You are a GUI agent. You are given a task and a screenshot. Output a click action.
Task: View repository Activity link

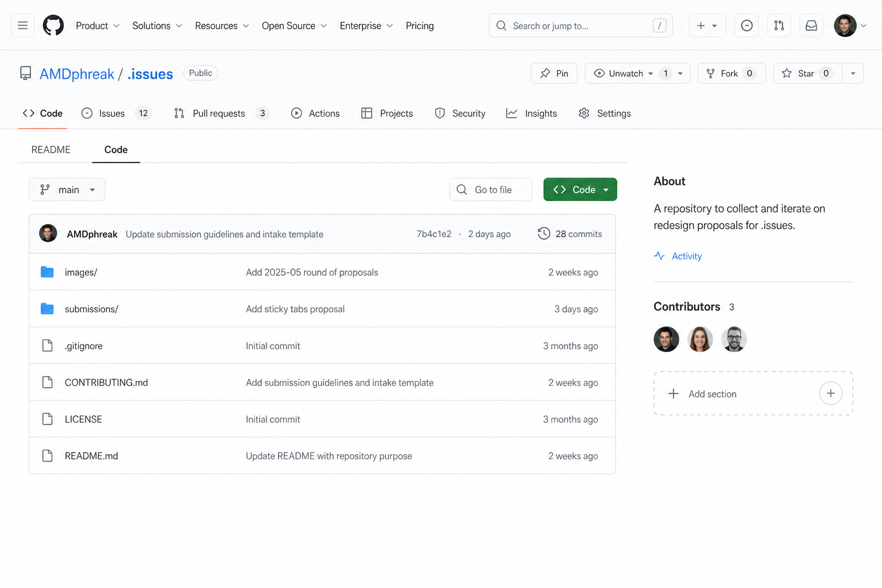tap(678, 256)
